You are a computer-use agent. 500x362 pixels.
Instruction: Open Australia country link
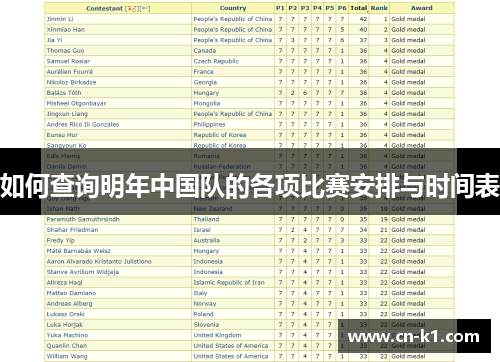[207, 240]
